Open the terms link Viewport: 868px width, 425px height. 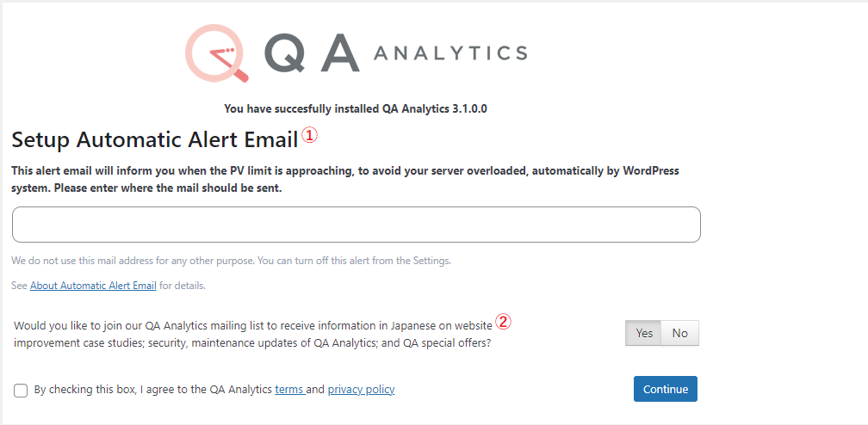coord(289,389)
